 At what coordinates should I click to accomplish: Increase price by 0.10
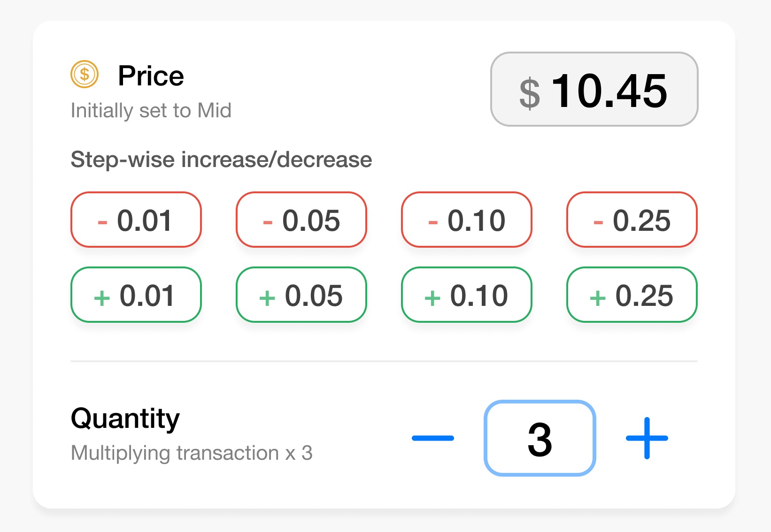(x=467, y=295)
